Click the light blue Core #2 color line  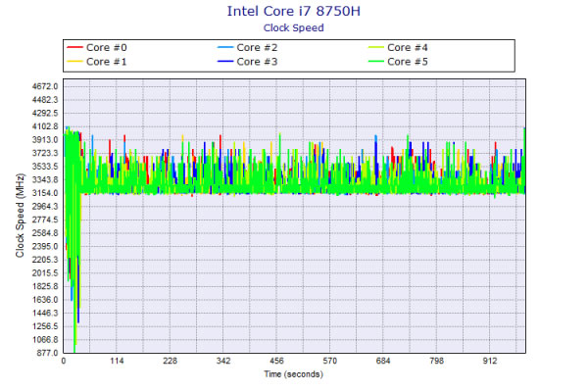click(x=225, y=48)
